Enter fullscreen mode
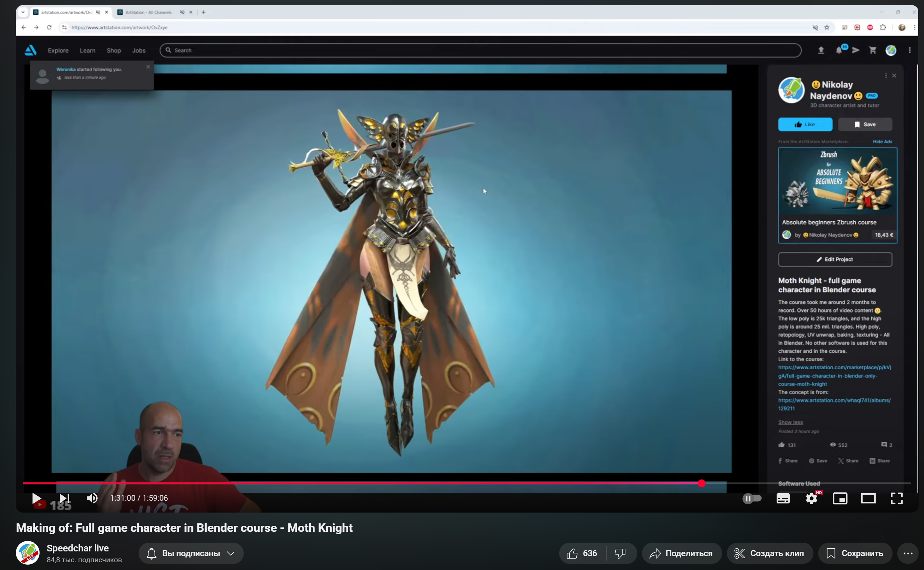This screenshot has width=924, height=570. coord(897,498)
